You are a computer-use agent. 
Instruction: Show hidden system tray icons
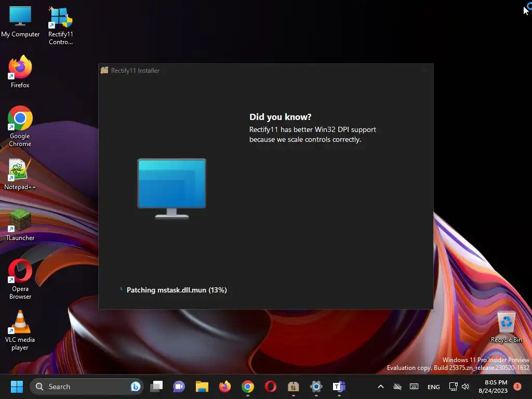(x=381, y=387)
